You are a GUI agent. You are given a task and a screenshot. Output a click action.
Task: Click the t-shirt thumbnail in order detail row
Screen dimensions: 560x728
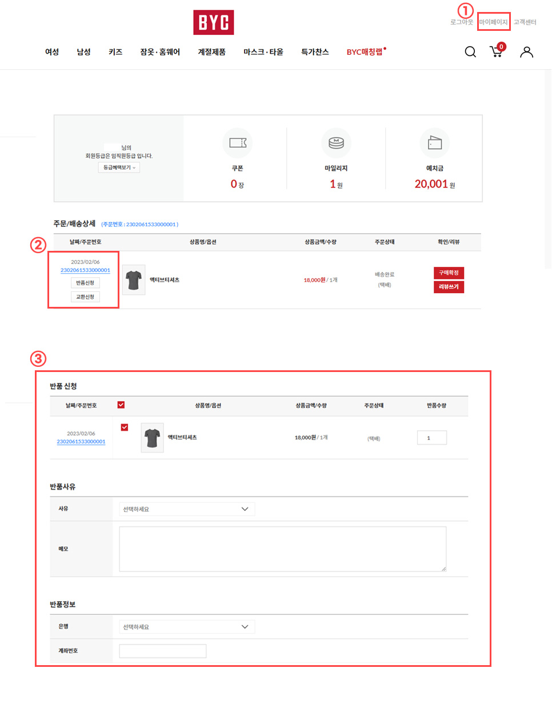(134, 280)
